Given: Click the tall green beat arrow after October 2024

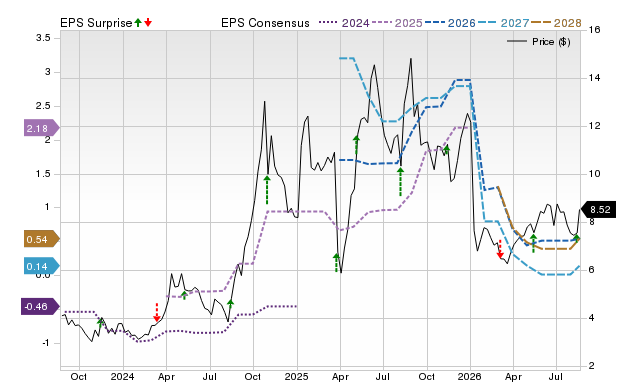Looking at the screenshot, I should click(267, 190).
